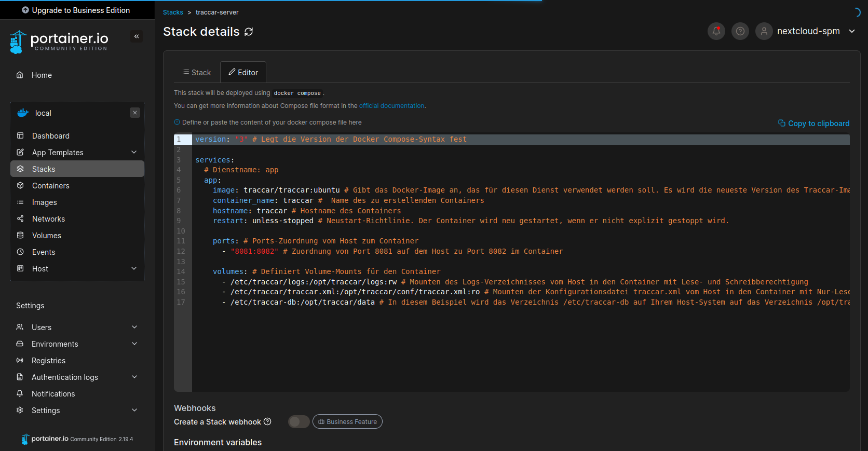Screen dimensions: 868x451
Task: Expand the App Templates submenu
Action: (134, 152)
